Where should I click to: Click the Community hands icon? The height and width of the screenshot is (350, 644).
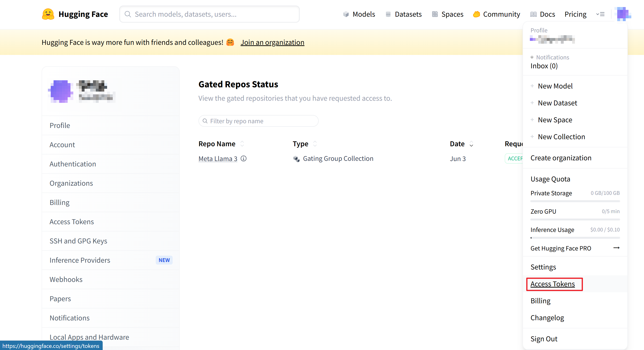(477, 14)
